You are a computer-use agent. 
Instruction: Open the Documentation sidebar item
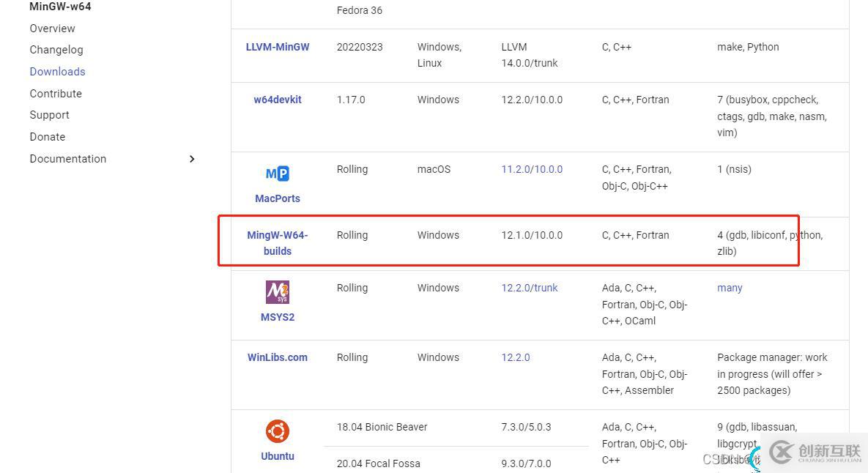click(x=68, y=159)
